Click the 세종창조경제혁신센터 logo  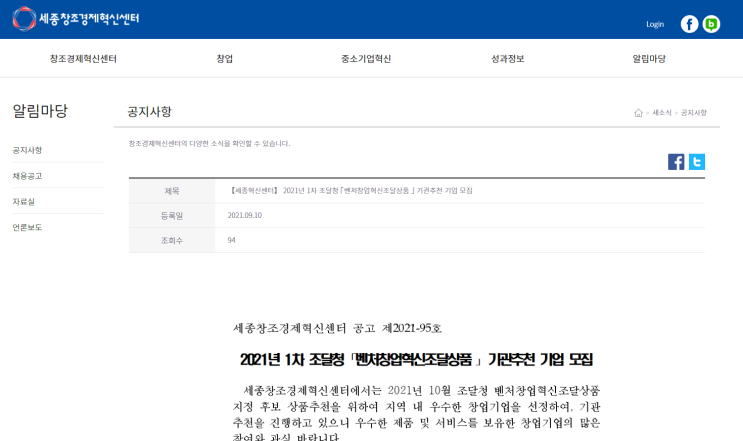click(76, 19)
